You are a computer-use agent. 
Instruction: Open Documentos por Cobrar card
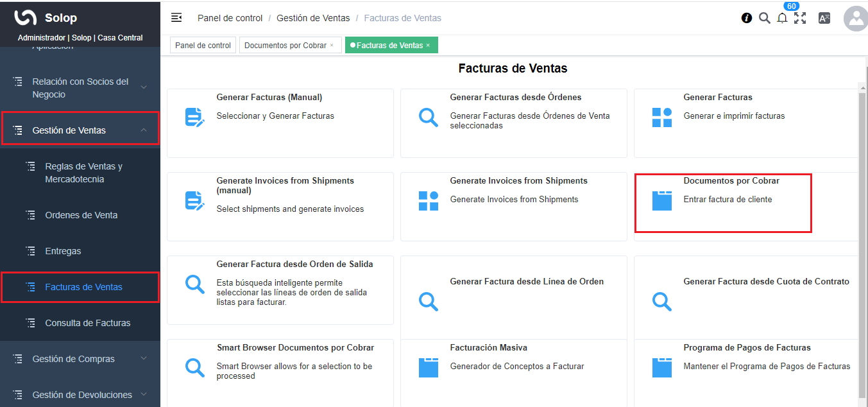(x=723, y=200)
